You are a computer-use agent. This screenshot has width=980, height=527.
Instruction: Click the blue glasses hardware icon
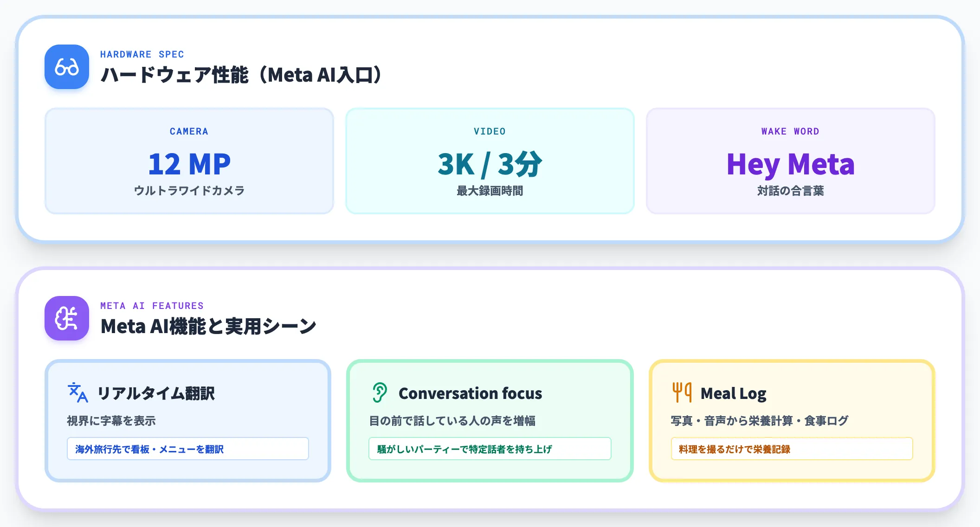(x=67, y=67)
